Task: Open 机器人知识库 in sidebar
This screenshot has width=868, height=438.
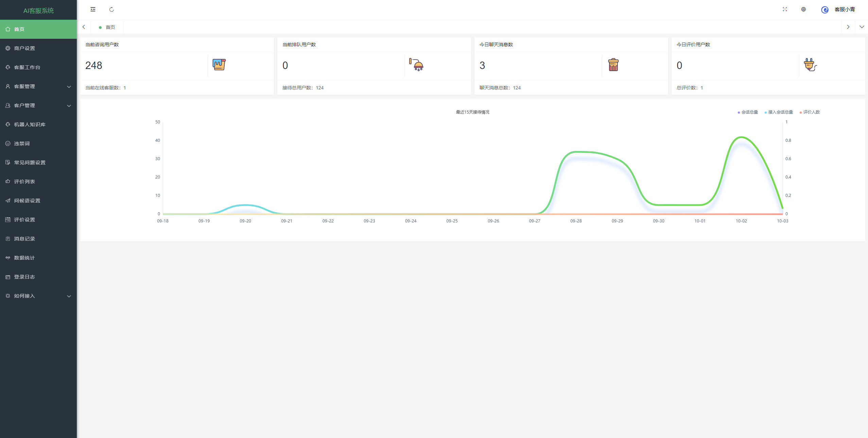Action: (x=30, y=124)
